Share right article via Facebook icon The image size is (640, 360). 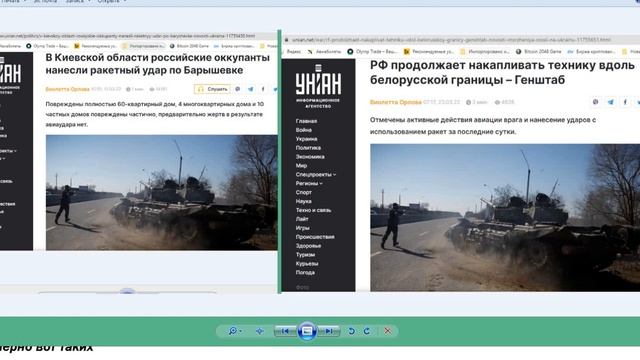click(625, 102)
